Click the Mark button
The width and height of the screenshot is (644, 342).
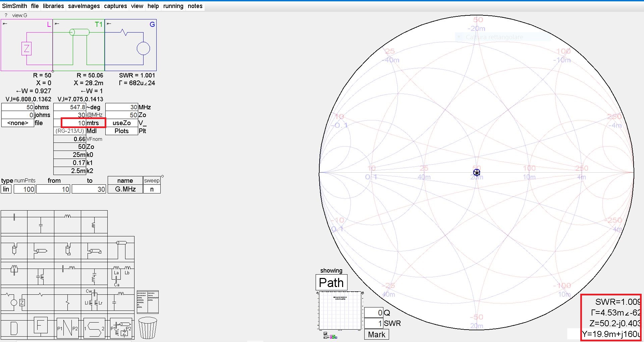click(x=377, y=335)
